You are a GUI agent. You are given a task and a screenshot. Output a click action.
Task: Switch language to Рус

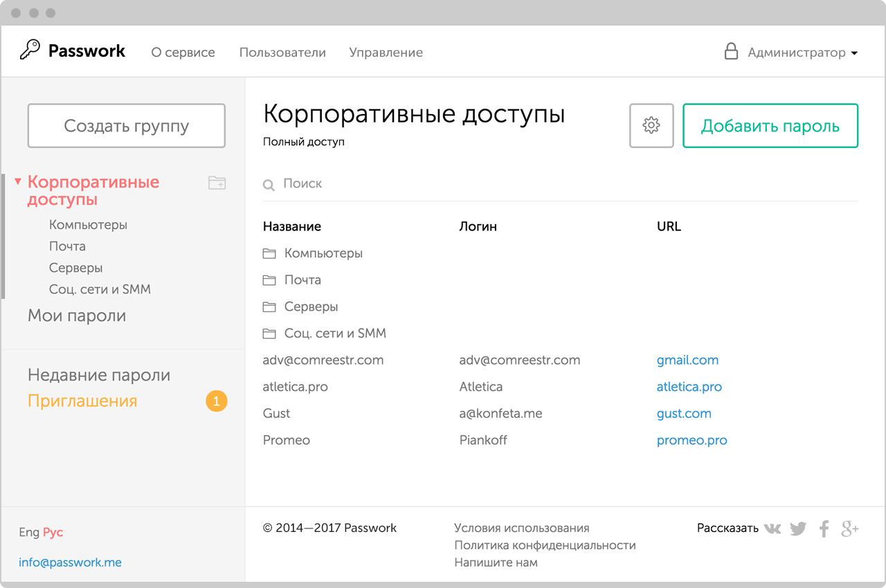[x=53, y=533]
